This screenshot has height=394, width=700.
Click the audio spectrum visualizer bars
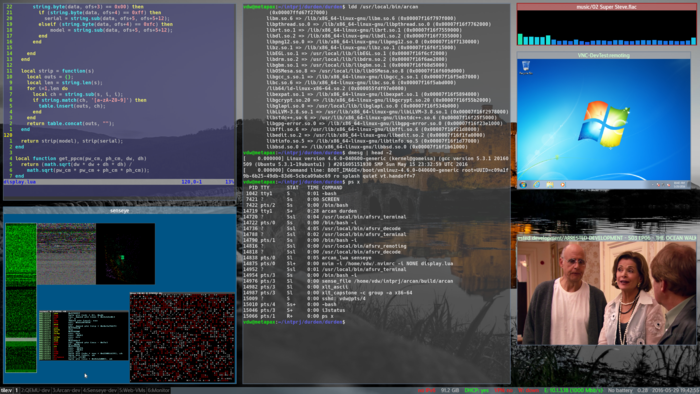point(606,40)
